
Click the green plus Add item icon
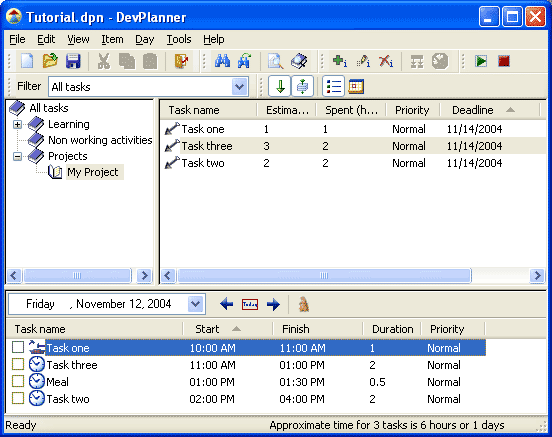click(340, 61)
